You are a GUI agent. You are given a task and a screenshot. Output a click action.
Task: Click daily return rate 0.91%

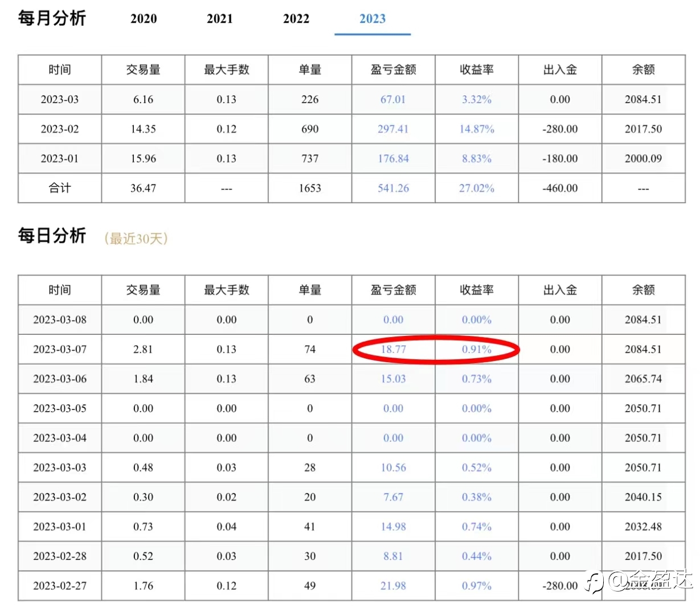[x=477, y=350]
